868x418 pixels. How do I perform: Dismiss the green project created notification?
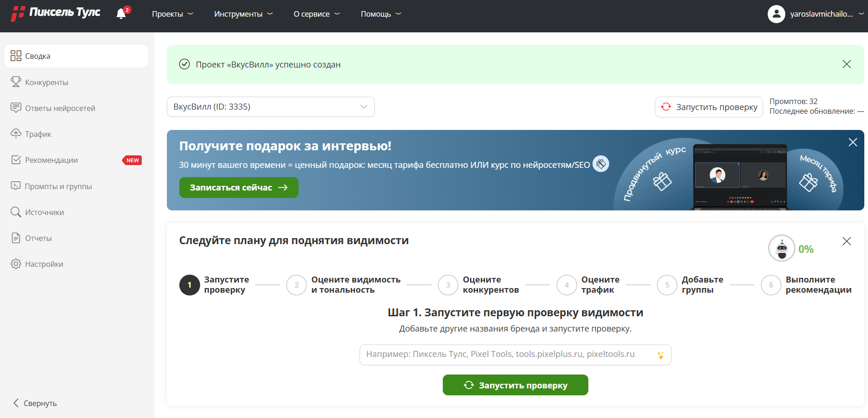[846, 64]
